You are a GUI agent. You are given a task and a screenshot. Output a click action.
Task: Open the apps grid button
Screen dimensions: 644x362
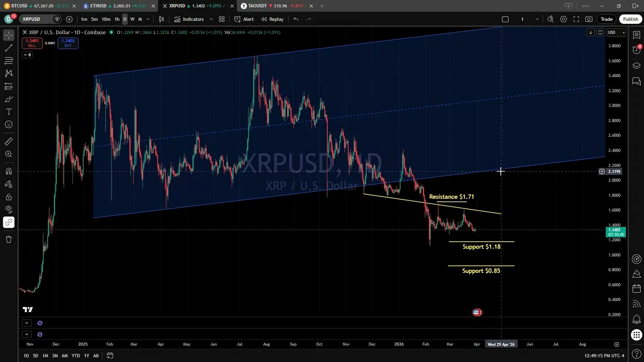pyautogui.click(x=636, y=335)
